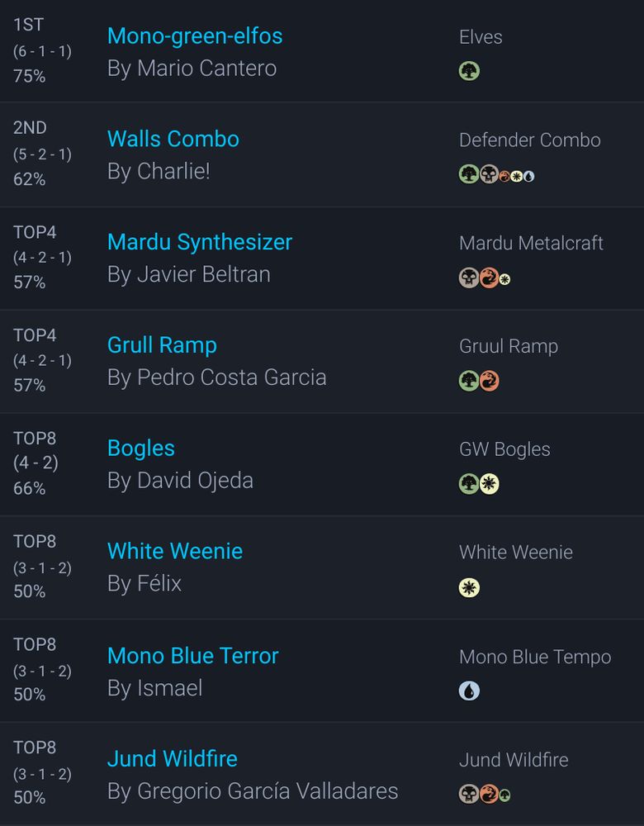Screen dimensions: 644x826
Task: Click the green tree icon under Gruul Ramp
Action: pyautogui.click(x=469, y=381)
